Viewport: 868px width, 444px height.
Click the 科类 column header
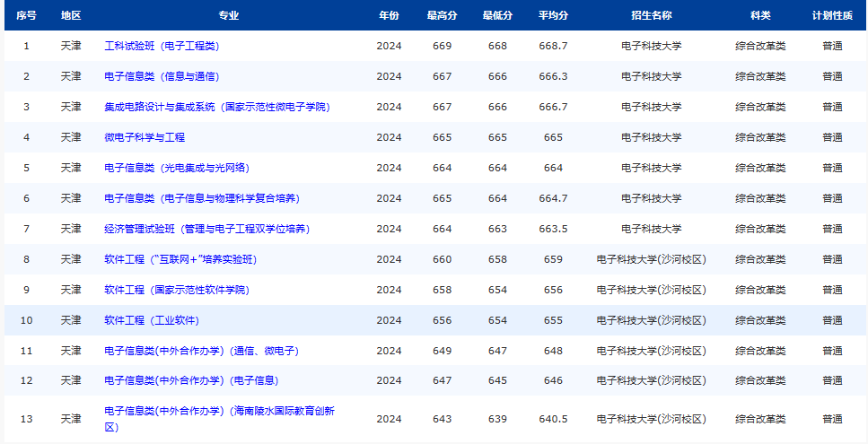coord(760,15)
